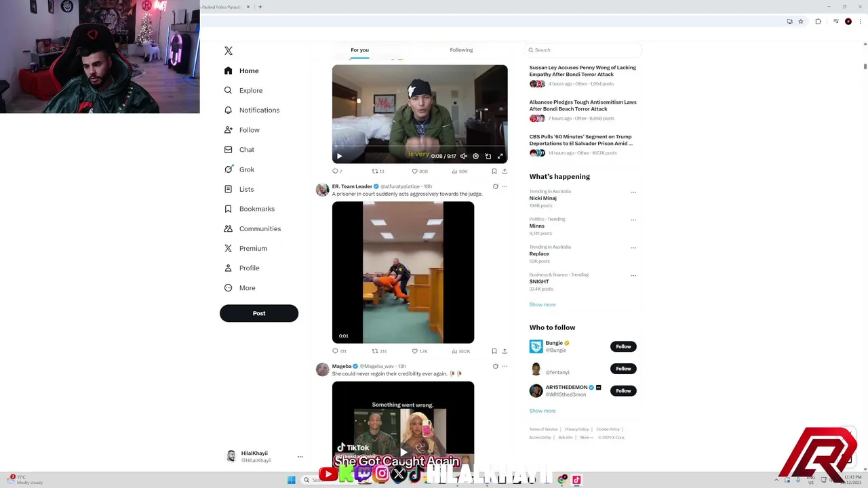Play the 'She Got Caught Again' TikTok video
This screenshot has height=488, width=868.
[403, 452]
